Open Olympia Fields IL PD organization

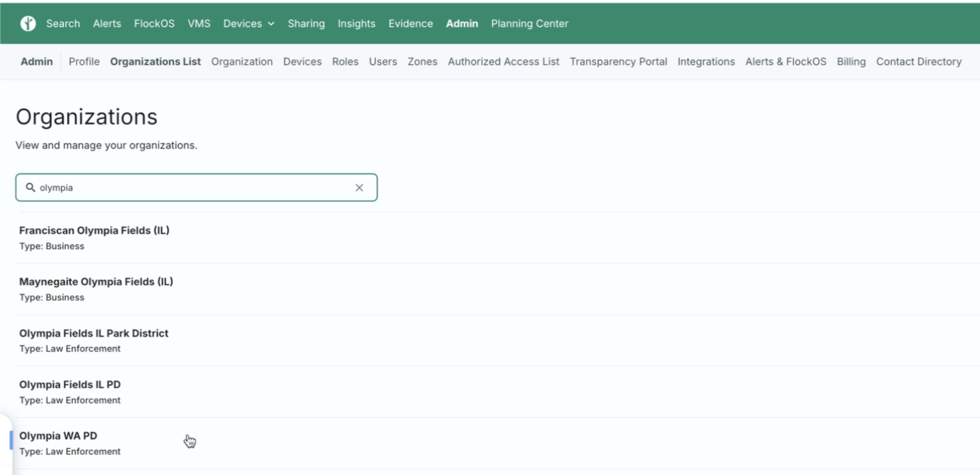70,384
